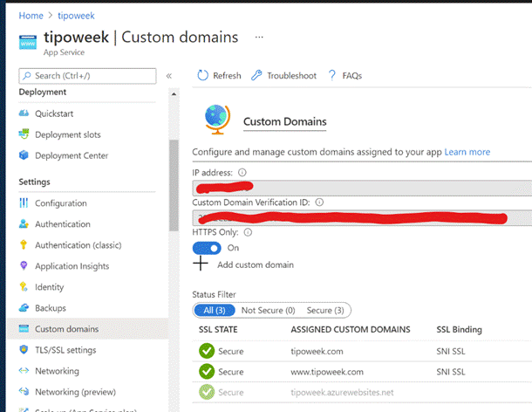Image resolution: width=532 pixels, height=412 pixels.
Task: Click the Refresh button
Action: pyautogui.click(x=219, y=76)
